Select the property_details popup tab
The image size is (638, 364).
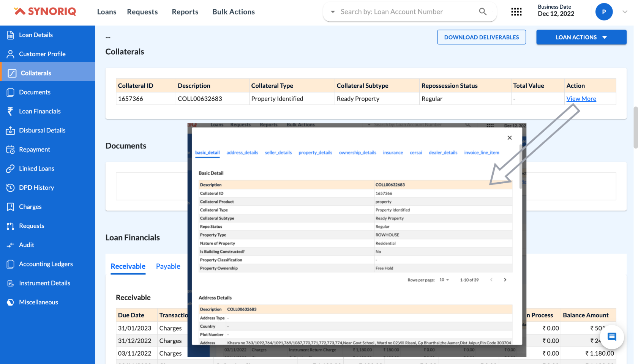point(315,153)
